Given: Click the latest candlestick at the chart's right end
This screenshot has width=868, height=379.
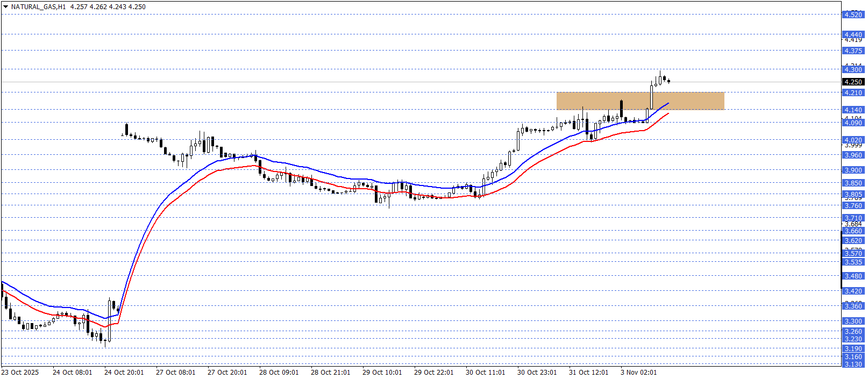Looking at the screenshot, I should click(x=668, y=81).
